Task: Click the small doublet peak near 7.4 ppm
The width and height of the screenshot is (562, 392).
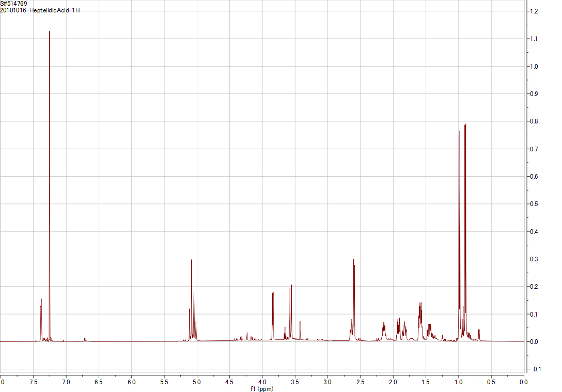Action: point(41,310)
